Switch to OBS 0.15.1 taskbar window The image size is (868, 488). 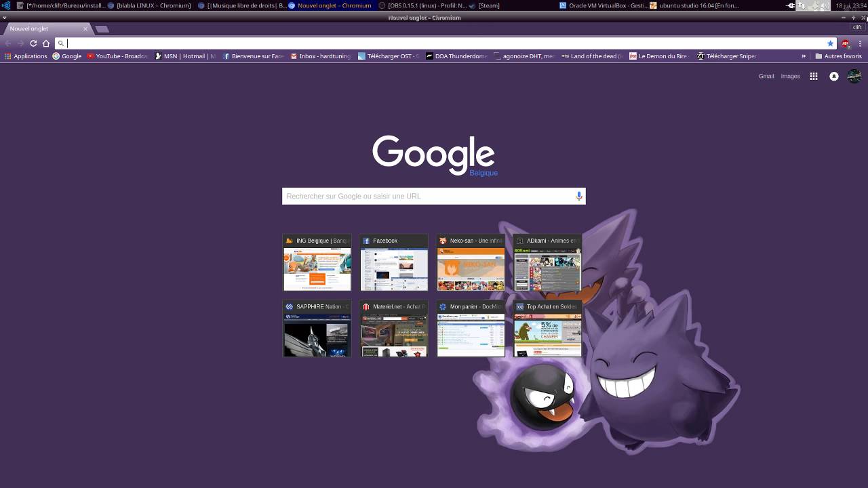point(422,5)
